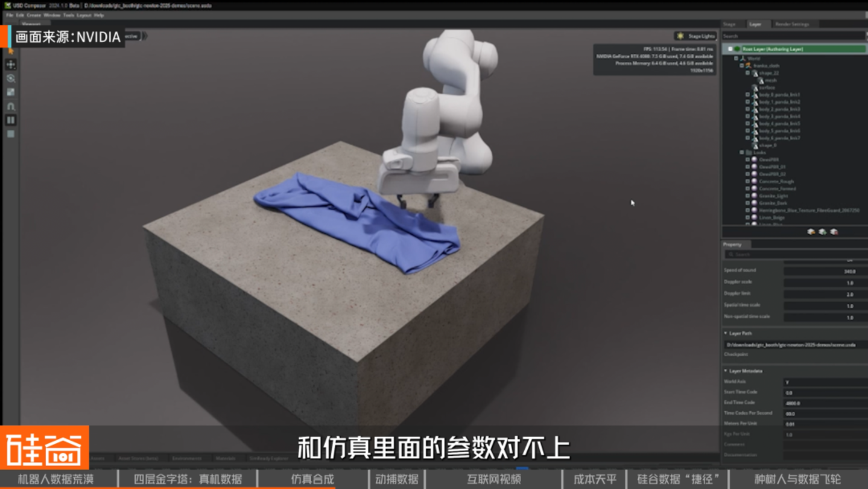
Task: Collapse the World node in the layer tree
Action: point(736,59)
